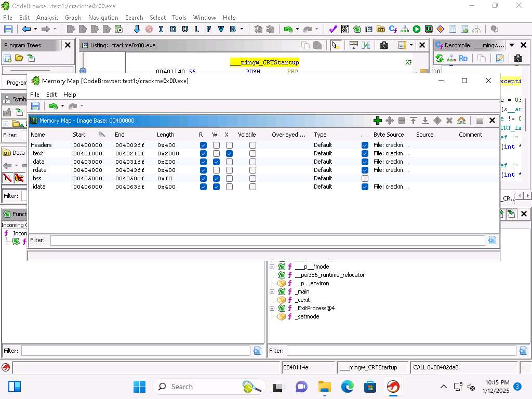Click the undo arrow in Memory Map toolbar
The width and height of the screenshot is (532, 399).
coord(53,106)
